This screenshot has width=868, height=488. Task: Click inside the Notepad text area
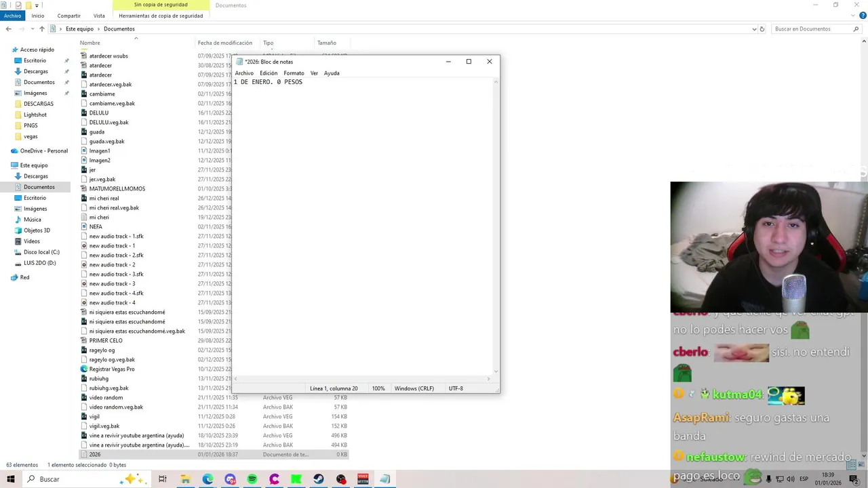pyautogui.click(x=363, y=227)
